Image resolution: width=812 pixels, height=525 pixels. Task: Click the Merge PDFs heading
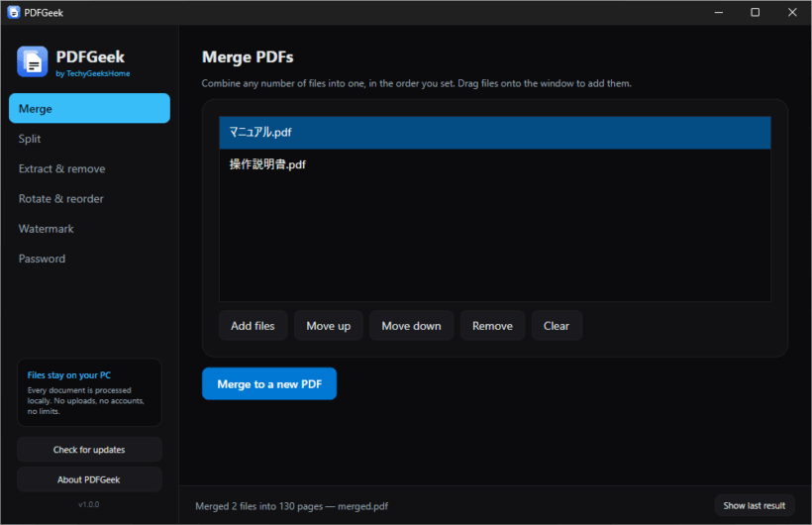248,57
